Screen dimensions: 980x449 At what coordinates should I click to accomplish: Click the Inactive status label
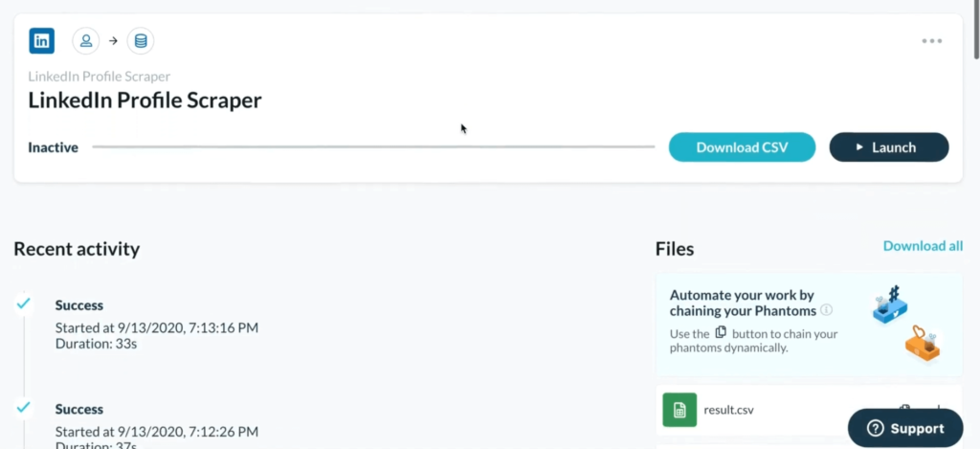[x=54, y=147]
